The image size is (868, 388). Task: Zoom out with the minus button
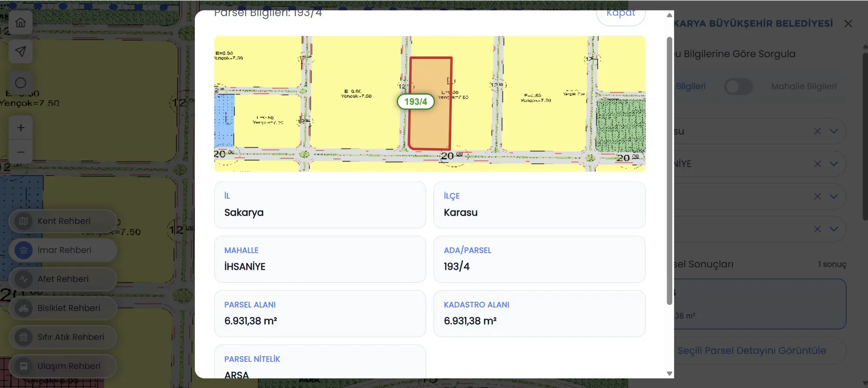pyautogui.click(x=20, y=152)
